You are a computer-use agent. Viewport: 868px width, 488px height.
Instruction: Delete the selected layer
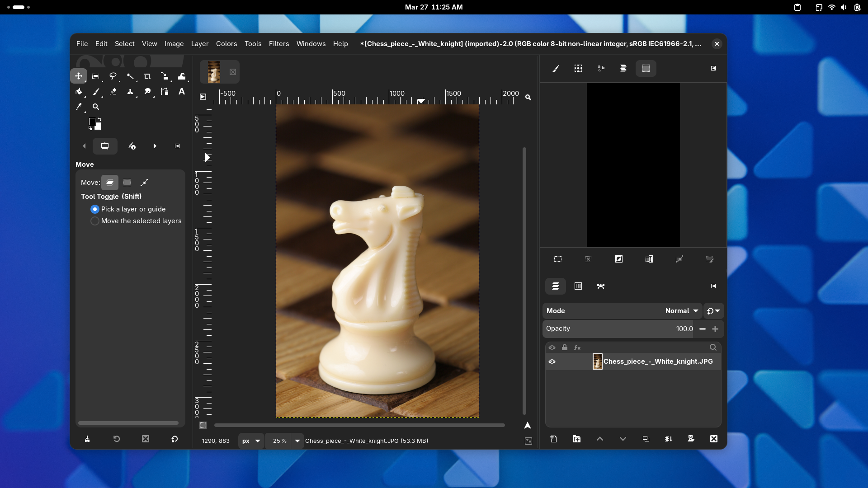[x=713, y=439]
